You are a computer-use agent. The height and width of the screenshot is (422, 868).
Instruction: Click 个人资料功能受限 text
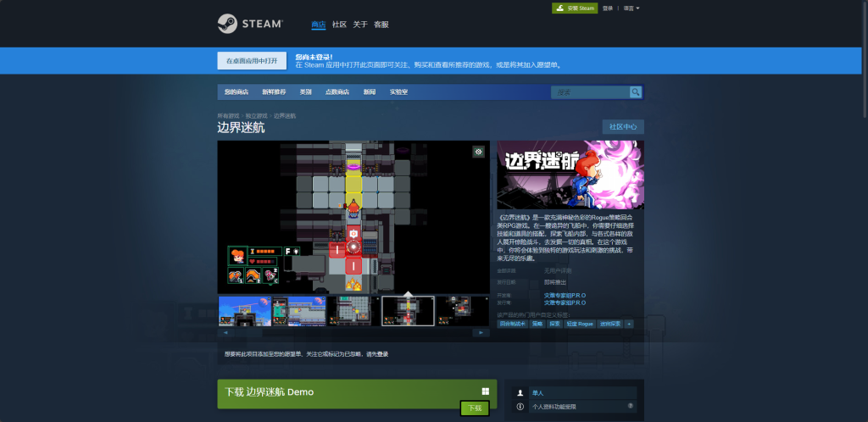554,407
